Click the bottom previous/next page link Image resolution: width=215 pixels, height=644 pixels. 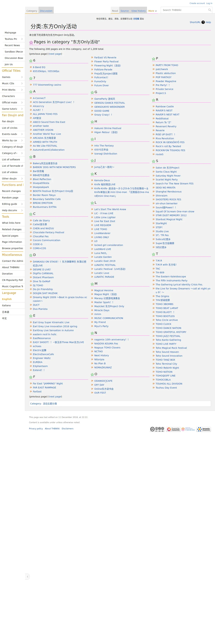point(55,397)
